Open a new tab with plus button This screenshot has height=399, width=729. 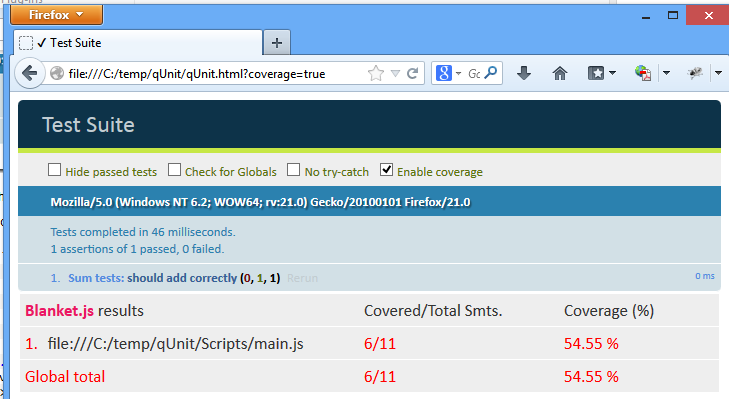(x=277, y=43)
